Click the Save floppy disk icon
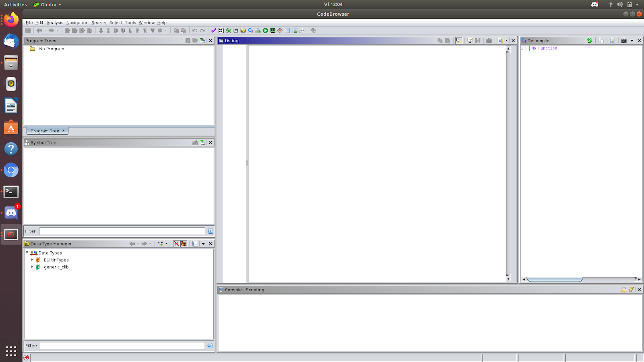Viewport: 644px width, 362px height. (x=28, y=31)
